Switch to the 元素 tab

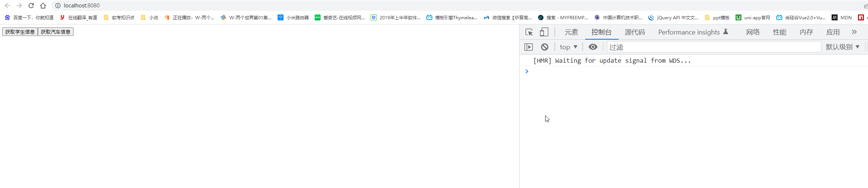coord(571,32)
